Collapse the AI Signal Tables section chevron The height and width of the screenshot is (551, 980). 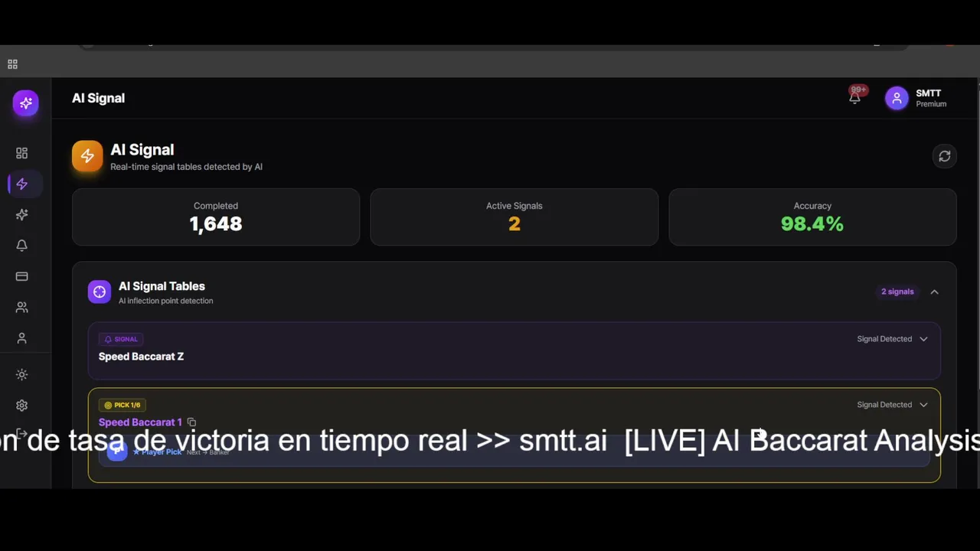tap(934, 292)
